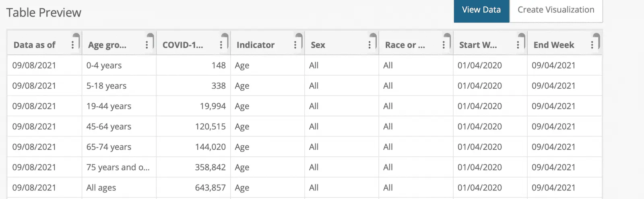Select 09/04/2021 in the All ages row
644x199 pixels.
tap(554, 188)
